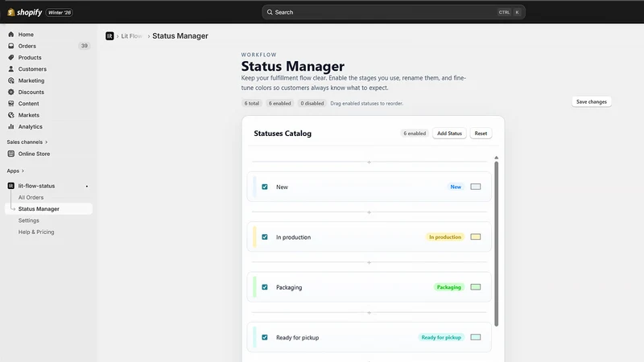The image size is (644, 362).
Task: Open Marketing section
Action: pos(31,80)
